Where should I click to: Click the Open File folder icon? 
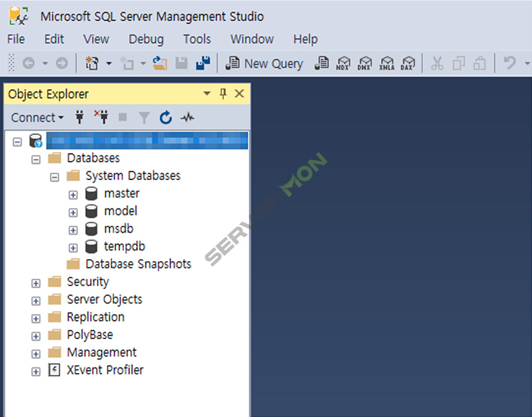[x=160, y=63]
